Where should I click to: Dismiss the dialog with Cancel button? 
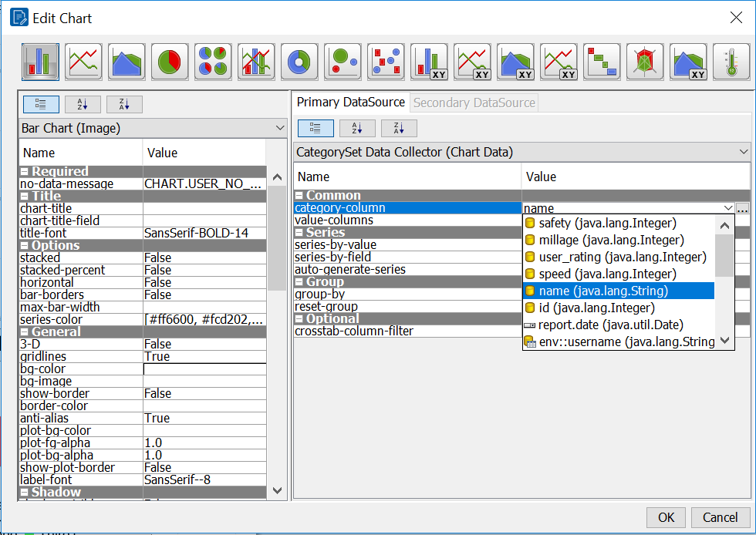(x=719, y=517)
